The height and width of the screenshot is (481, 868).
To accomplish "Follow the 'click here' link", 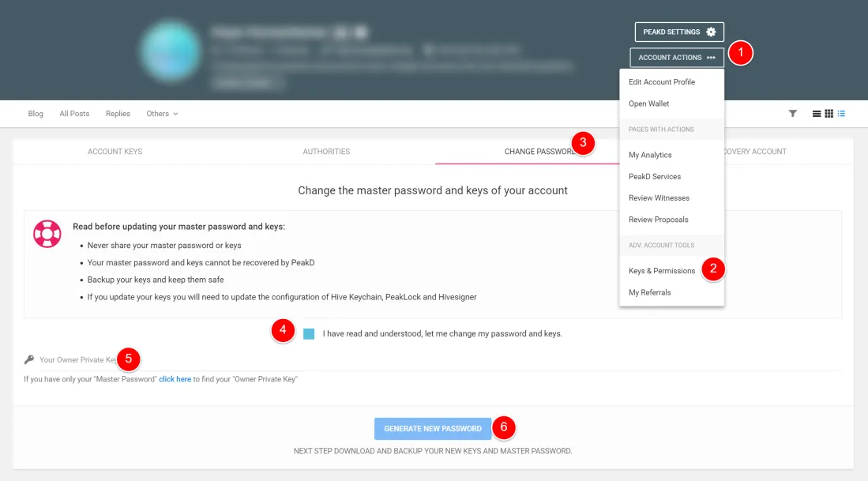I will tap(175, 379).
